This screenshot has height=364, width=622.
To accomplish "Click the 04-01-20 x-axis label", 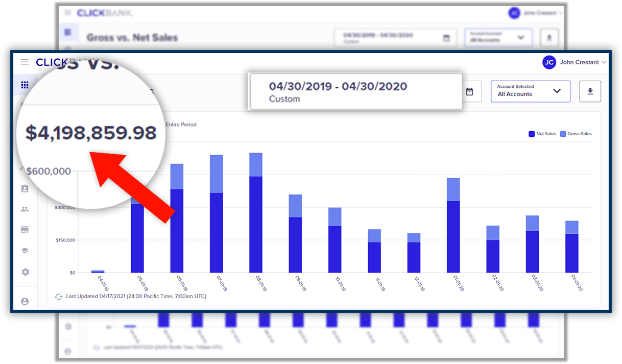I will pyautogui.click(x=576, y=283).
